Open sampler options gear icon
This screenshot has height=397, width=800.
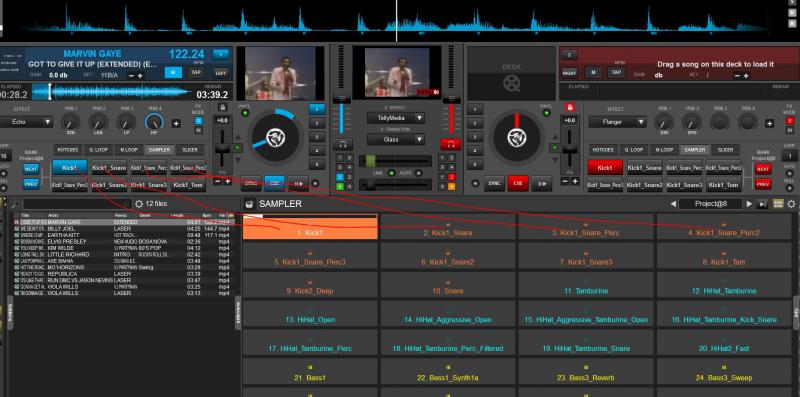791,204
